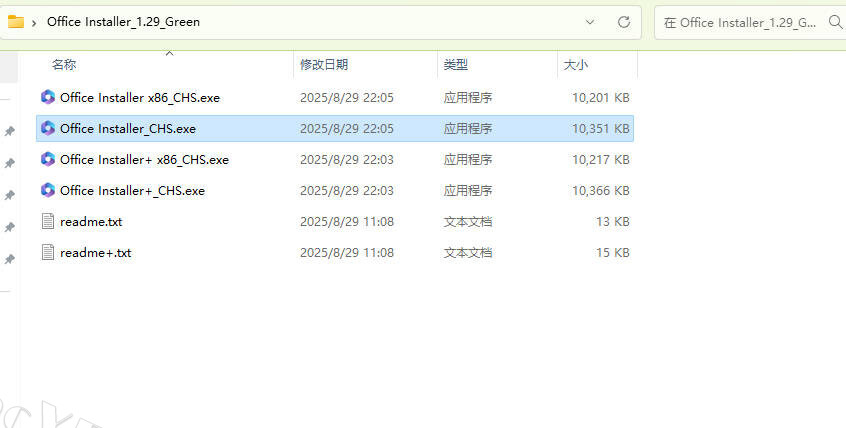Expand the breadcrumb chevron before folder name

point(34,23)
